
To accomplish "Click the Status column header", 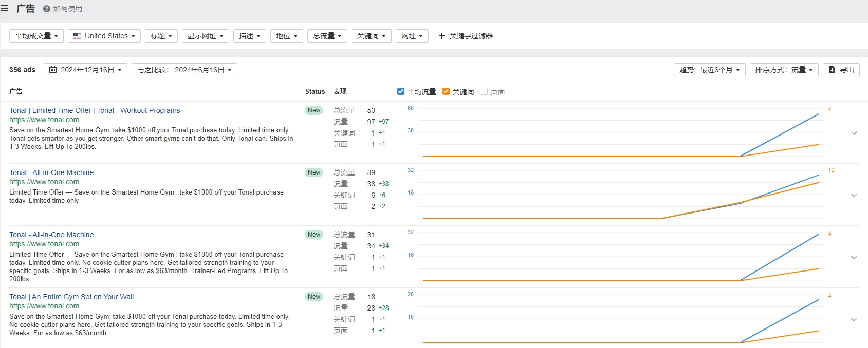I will click(x=315, y=91).
